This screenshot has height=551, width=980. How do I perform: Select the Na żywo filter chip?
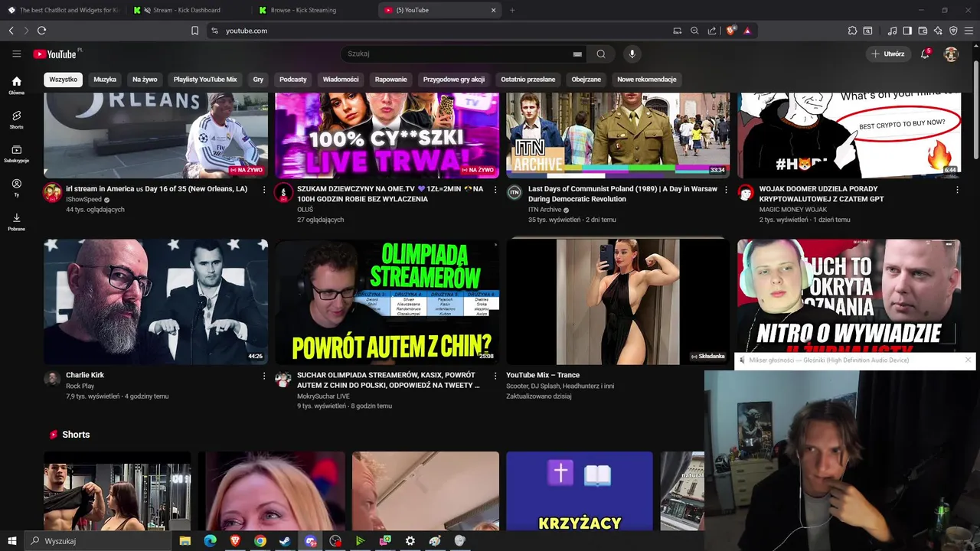click(x=145, y=79)
